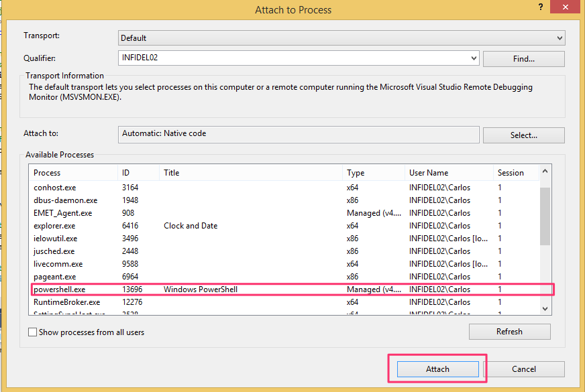The height and width of the screenshot is (392, 585).
Task: Enable Show processes from all users
Action: click(32, 332)
